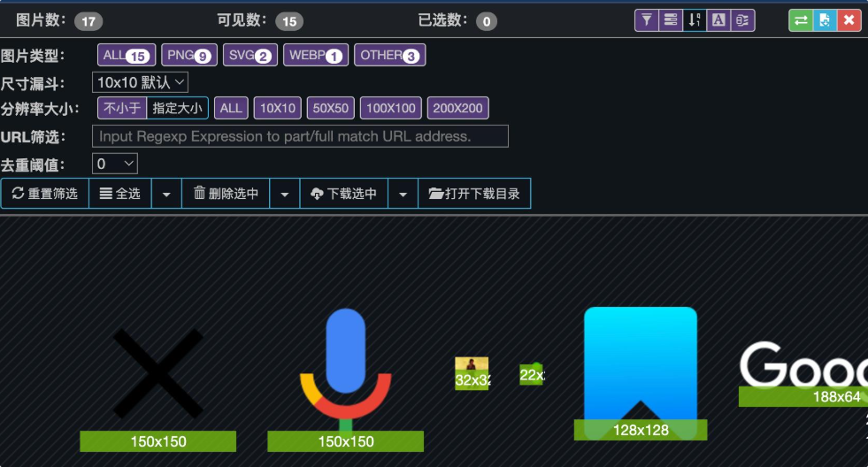Filter by OTHER image type
868x467 pixels.
(x=389, y=55)
